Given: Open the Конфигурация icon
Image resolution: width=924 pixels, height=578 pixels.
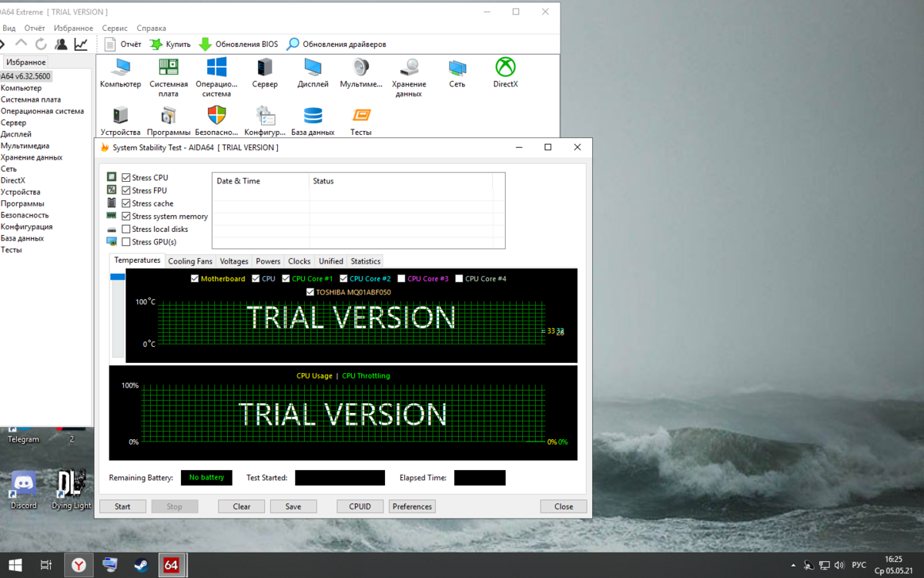Looking at the screenshot, I should (265, 121).
